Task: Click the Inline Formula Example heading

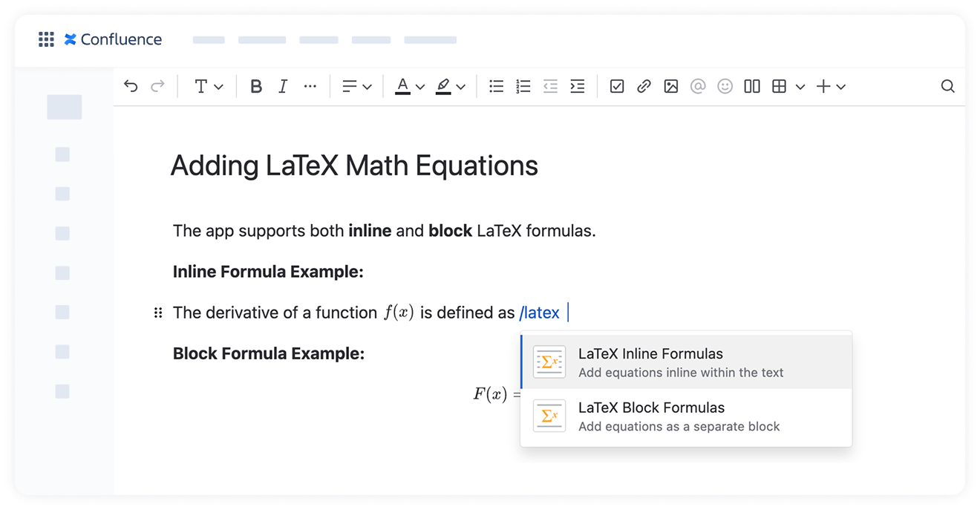Action: [268, 272]
